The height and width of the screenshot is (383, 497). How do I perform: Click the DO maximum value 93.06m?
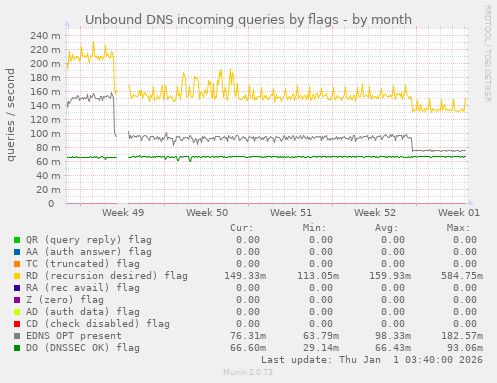465,348
